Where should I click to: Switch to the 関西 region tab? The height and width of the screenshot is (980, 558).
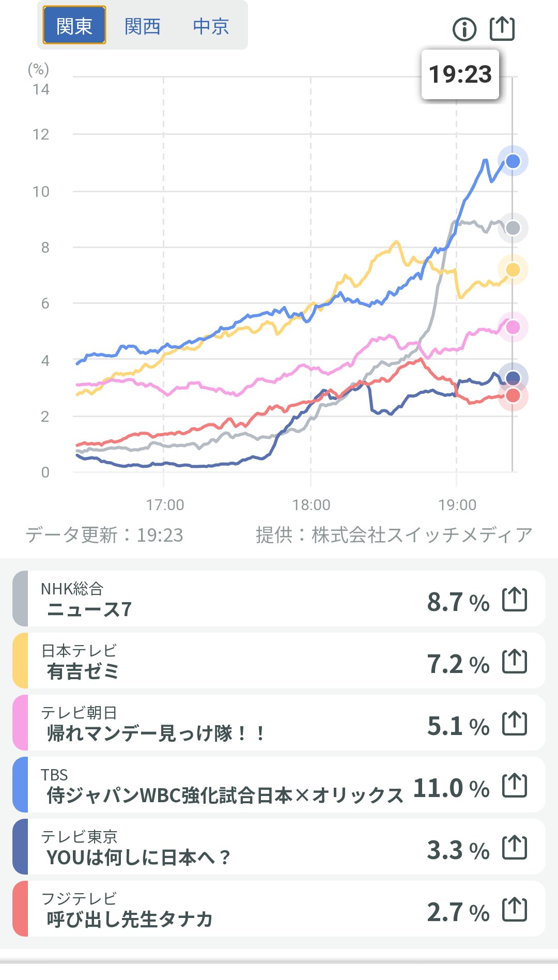click(143, 26)
